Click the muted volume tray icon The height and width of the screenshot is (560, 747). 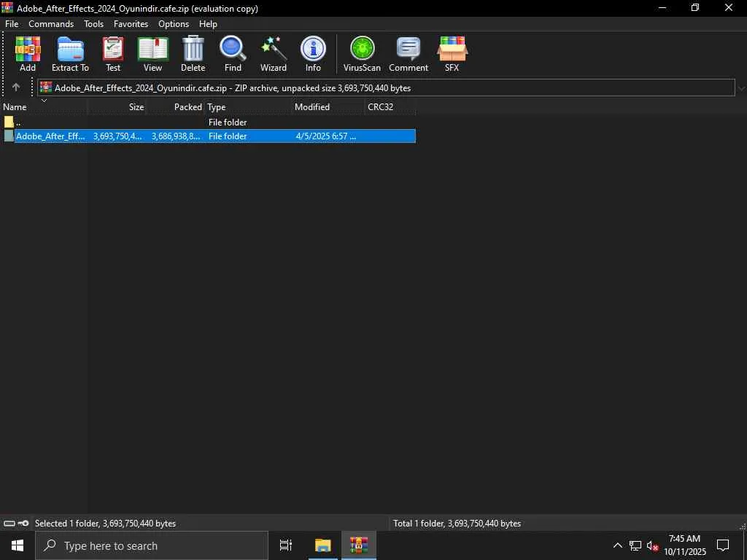pyautogui.click(x=652, y=545)
